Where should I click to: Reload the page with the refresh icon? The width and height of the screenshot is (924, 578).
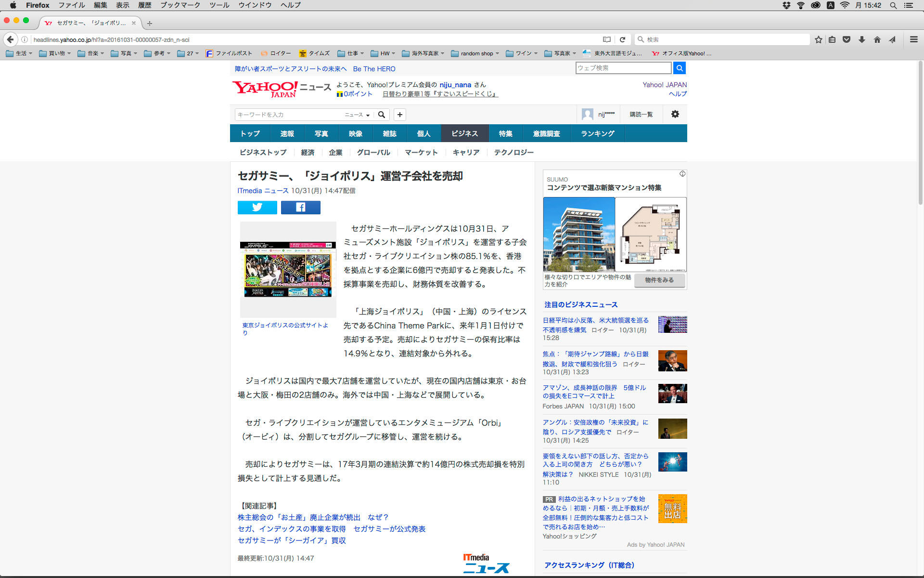(x=622, y=39)
